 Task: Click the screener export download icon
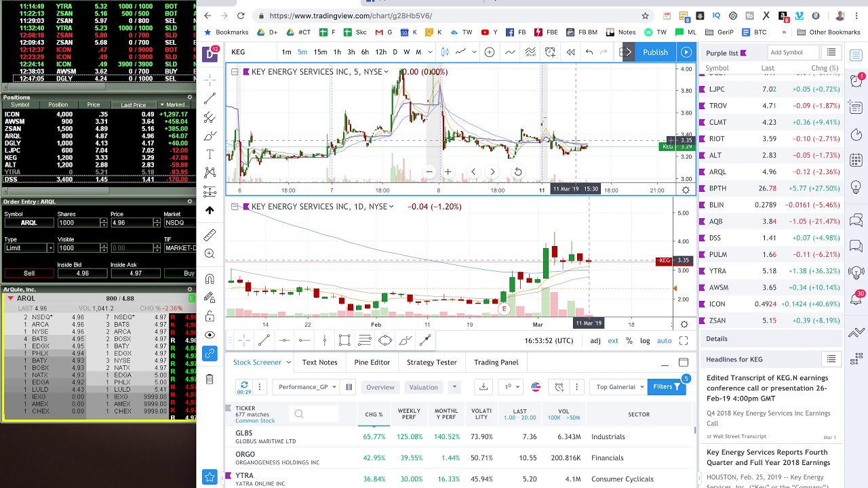(x=484, y=387)
